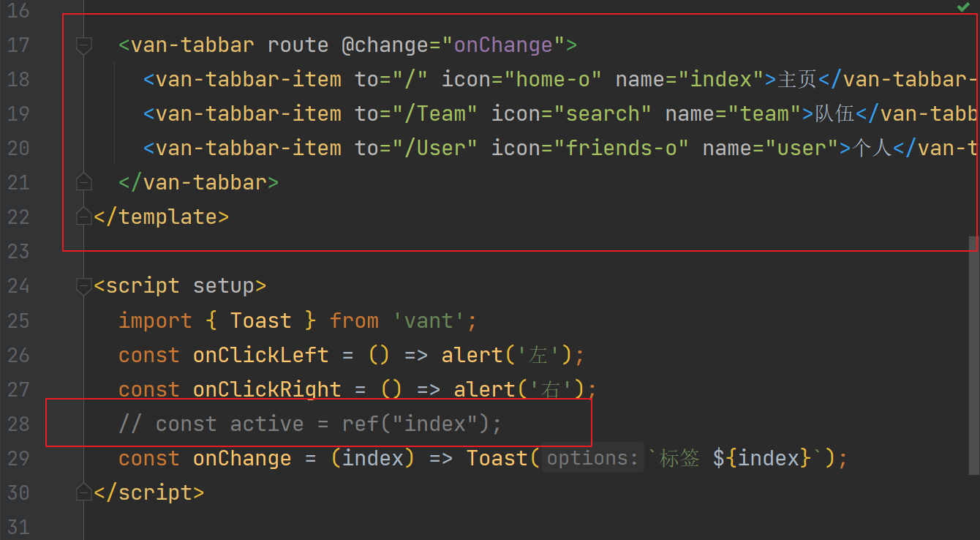Screen dimensions: 980x540
Task: Click the commented-out const active line
Action: [310, 424]
